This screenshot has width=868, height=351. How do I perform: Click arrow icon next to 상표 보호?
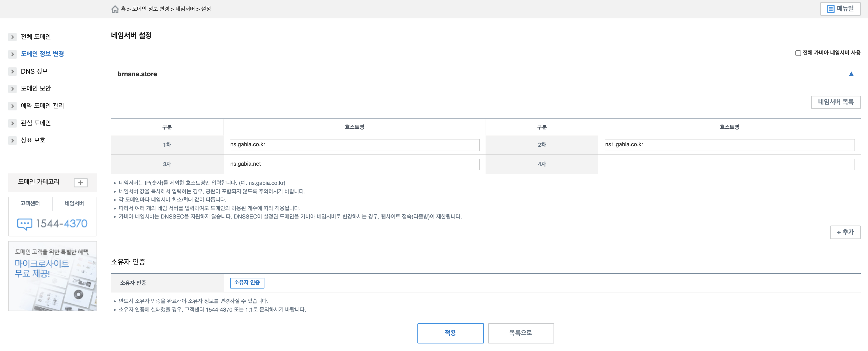12,141
